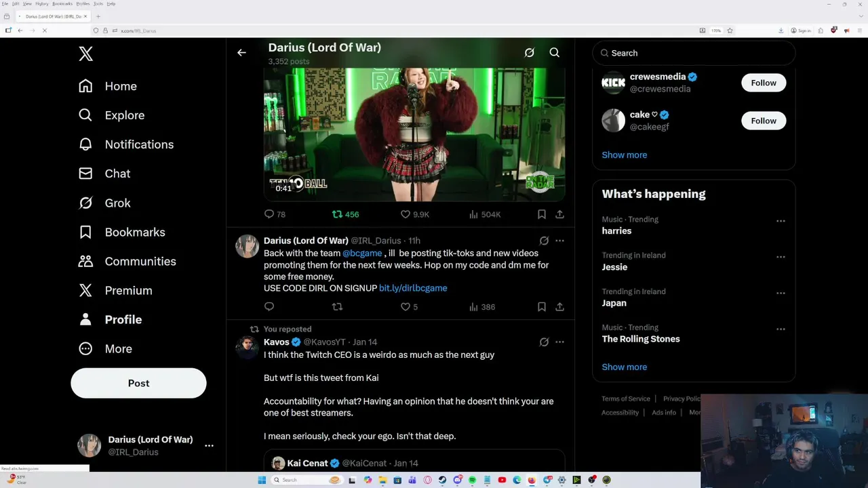Open Notifications from the sidebar
This screenshot has width=868, height=488.
[126, 144]
